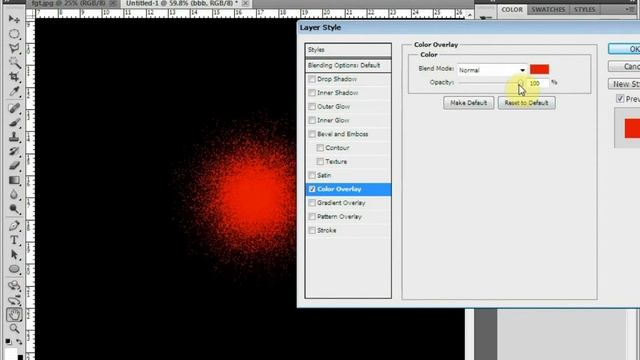Enable the Pattern Overlay checkbox
Screen dimensions: 640x360
tap(312, 217)
